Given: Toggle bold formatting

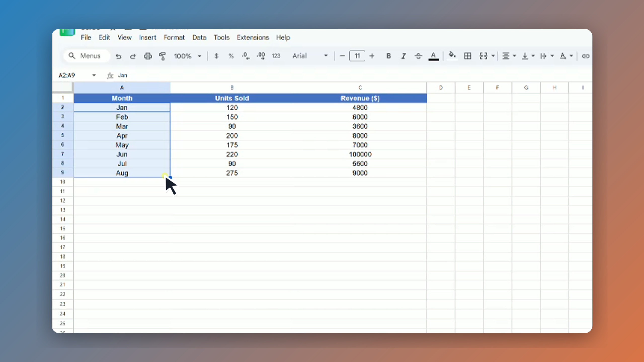Looking at the screenshot, I should [x=388, y=56].
